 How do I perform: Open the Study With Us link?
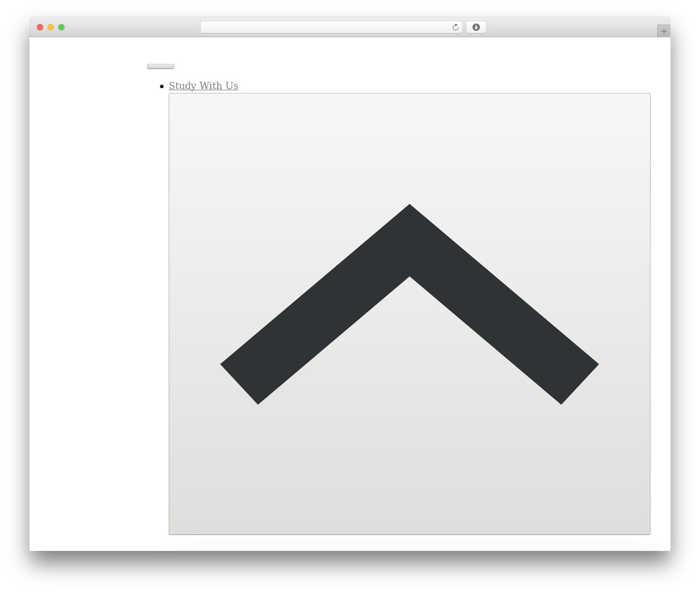click(x=203, y=86)
